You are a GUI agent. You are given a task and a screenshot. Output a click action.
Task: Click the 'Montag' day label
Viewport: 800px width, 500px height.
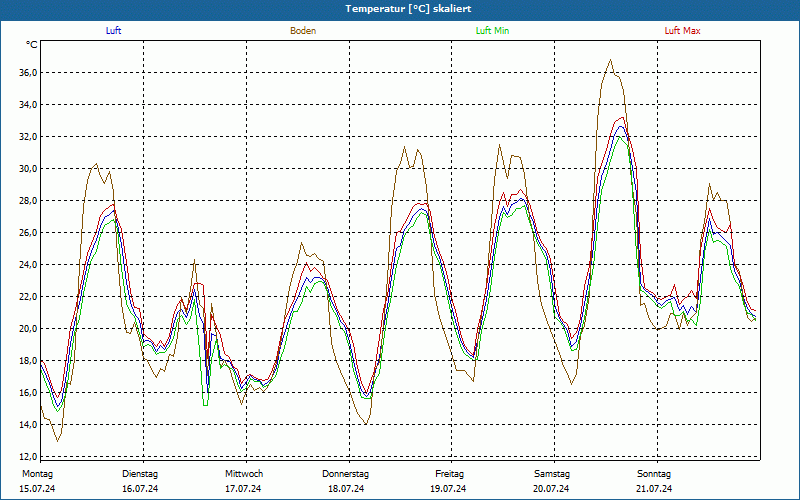coord(37,474)
